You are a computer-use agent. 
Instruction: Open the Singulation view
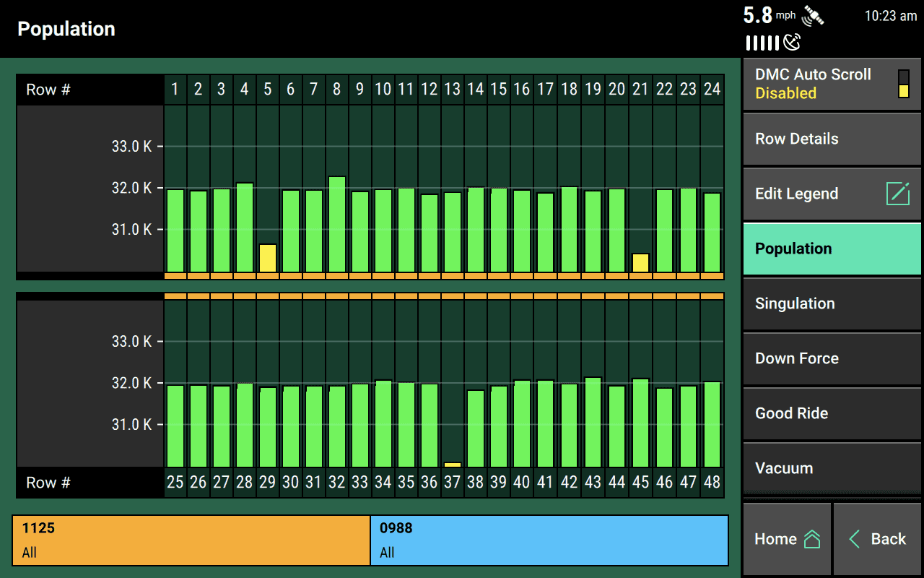pos(794,303)
